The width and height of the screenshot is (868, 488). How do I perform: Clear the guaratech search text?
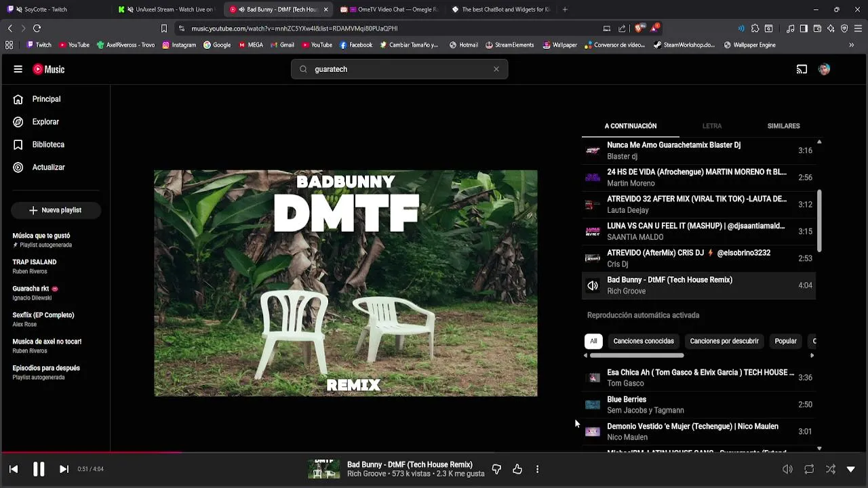pyautogui.click(x=496, y=69)
